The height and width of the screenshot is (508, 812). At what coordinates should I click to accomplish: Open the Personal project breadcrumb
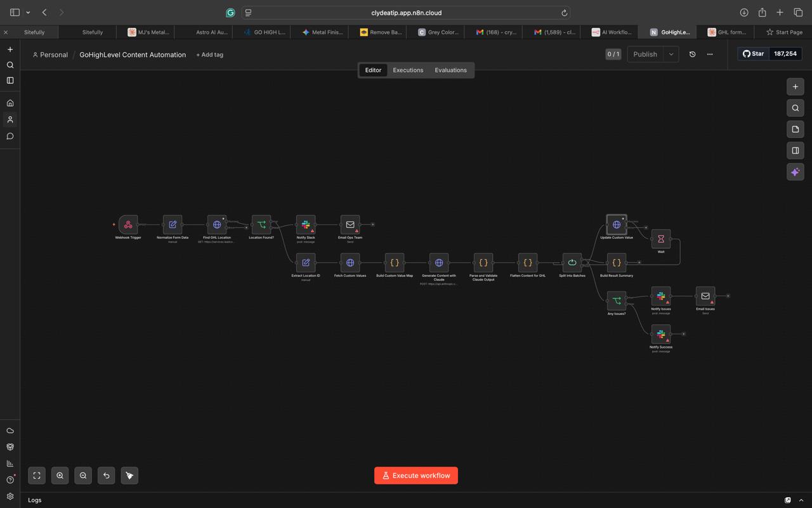50,55
